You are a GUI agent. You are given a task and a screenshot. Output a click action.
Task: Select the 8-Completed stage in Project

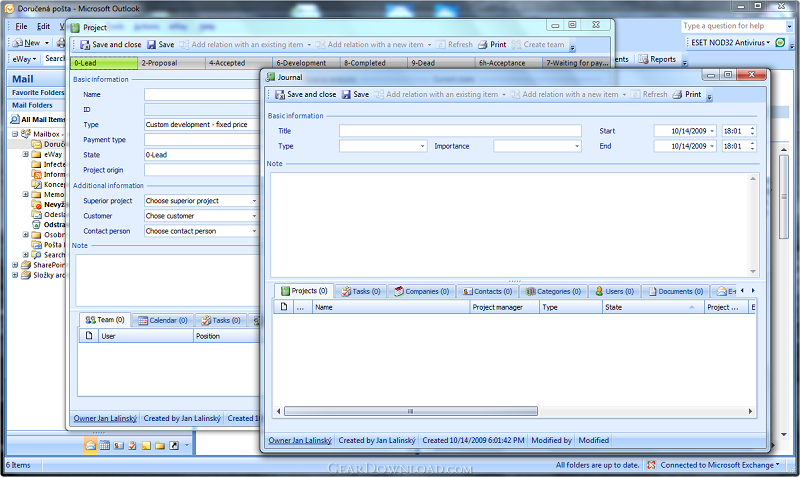(374, 63)
